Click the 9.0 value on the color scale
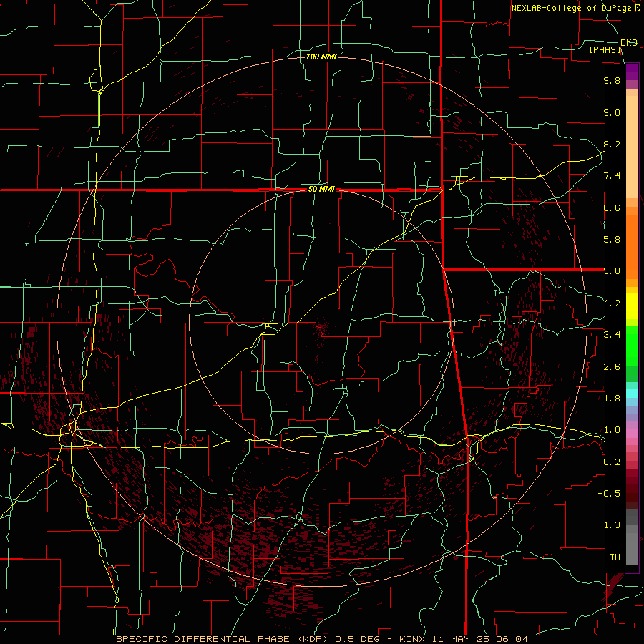The height and width of the screenshot is (644, 644). pos(612,112)
